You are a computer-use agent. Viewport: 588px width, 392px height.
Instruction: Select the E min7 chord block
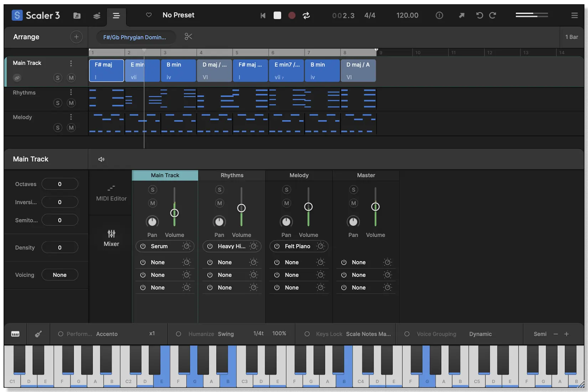pyautogui.click(x=286, y=70)
